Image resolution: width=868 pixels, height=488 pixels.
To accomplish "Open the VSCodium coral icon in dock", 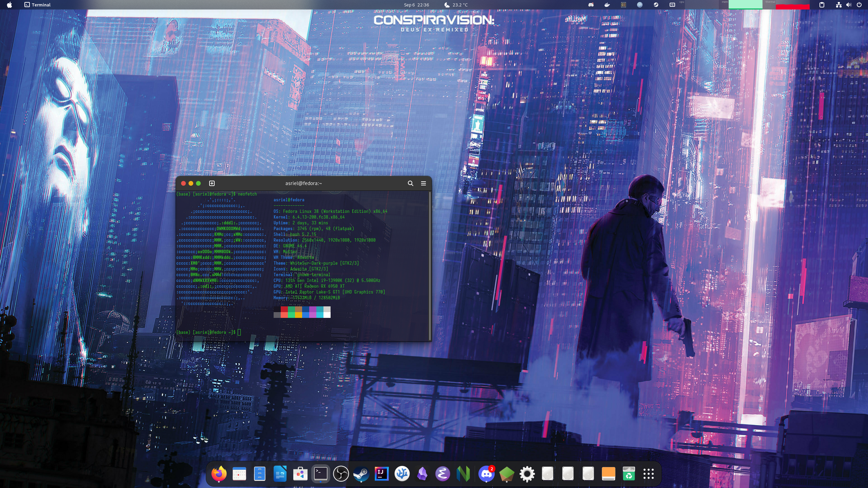I will tap(402, 473).
